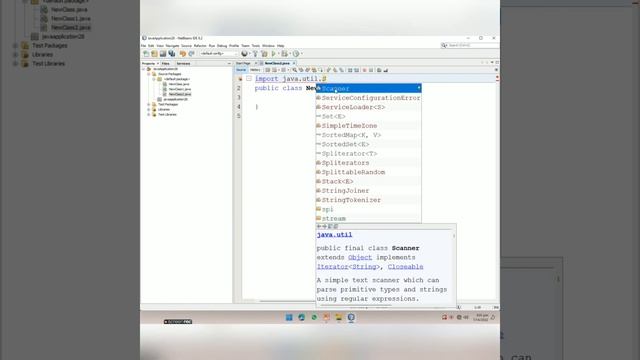Click the search magnifier icon in title area

click(x=444, y=45)
